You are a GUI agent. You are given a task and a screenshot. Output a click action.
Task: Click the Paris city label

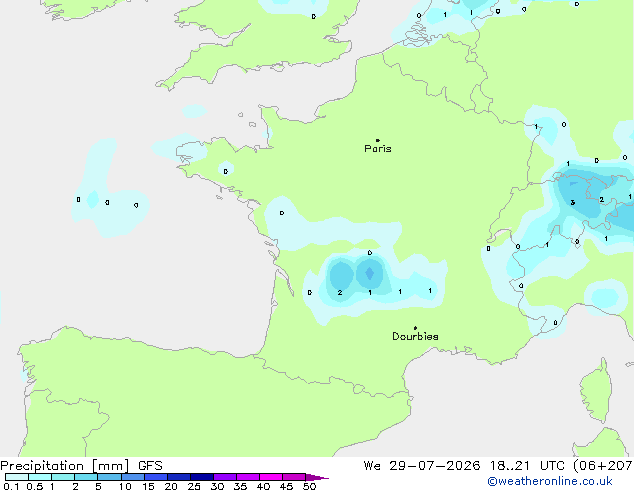(378, 149)
